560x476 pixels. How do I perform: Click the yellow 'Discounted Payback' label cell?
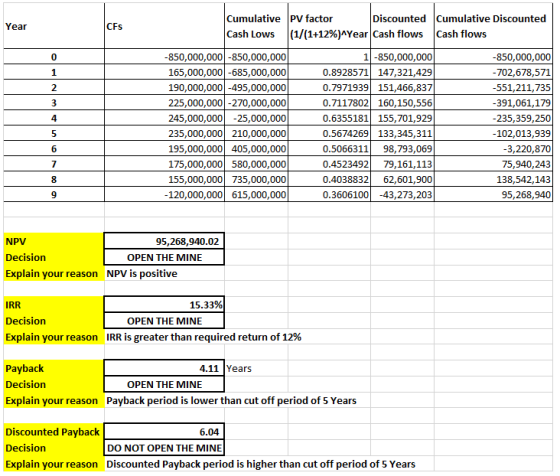click(54, 432)
